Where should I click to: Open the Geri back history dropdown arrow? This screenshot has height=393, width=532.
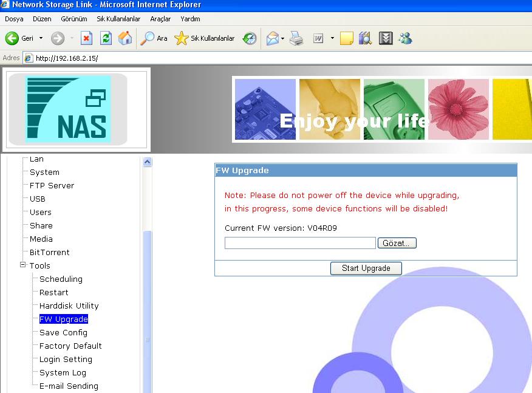(x=41, y=38)
